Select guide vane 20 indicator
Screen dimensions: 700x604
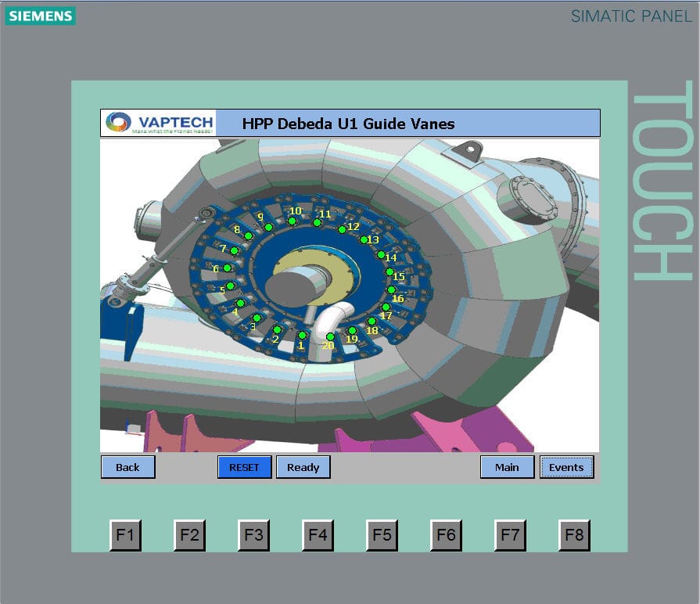pos(329,337)
